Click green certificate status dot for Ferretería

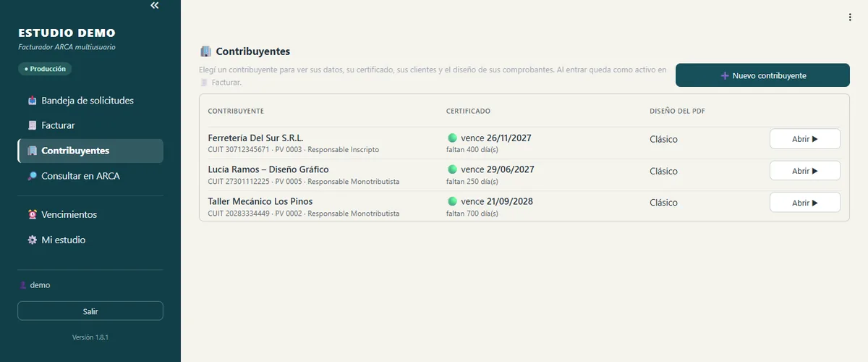(452, 138)
